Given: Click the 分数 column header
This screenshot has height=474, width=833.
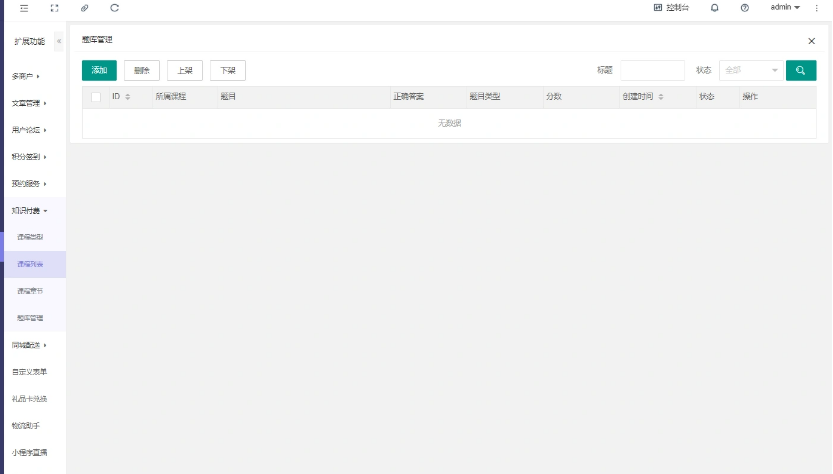Looking at the screenshot, I should [x=554, y=96].
